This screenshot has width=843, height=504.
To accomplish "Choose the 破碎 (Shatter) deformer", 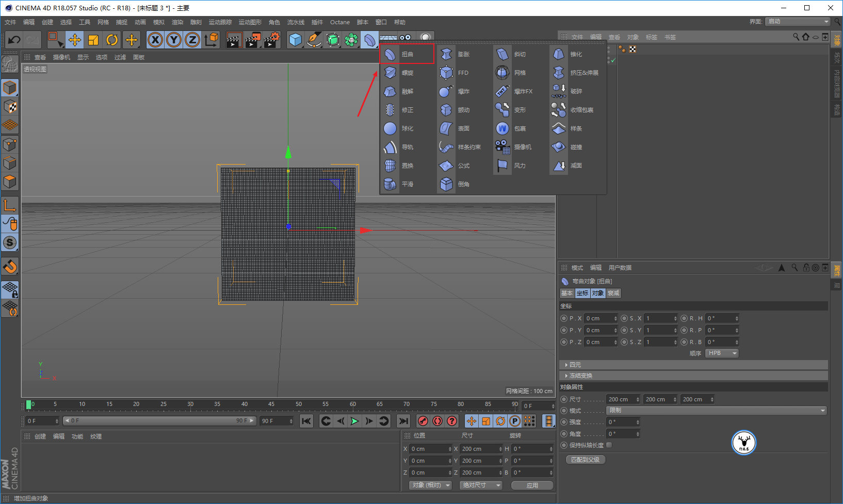I will (568, 91).
